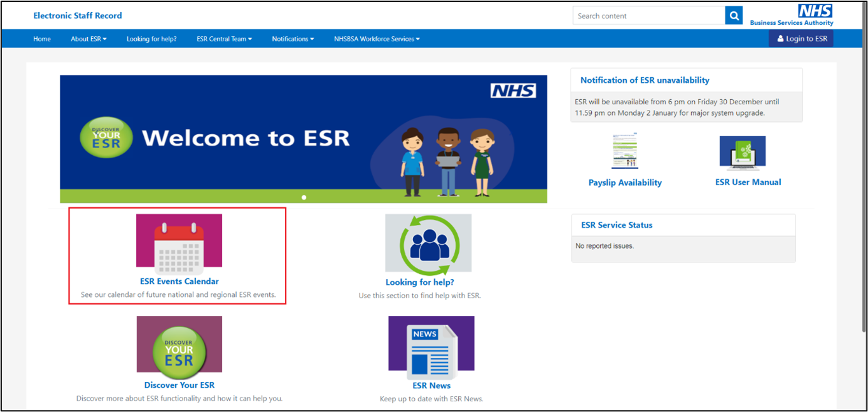868x412 pixels.
Task: Open the Discover Your ESR text link
Action: [x=179, y=385]
